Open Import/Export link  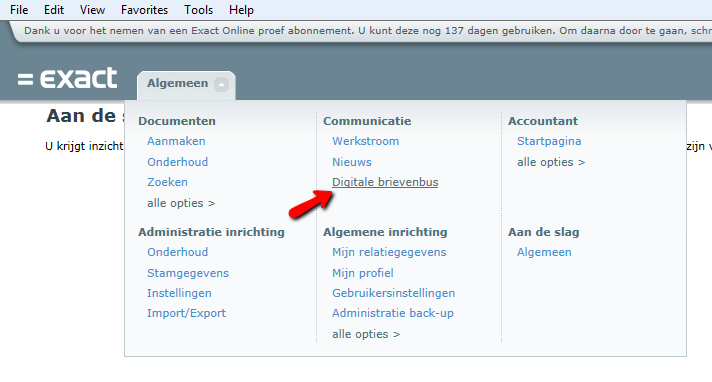click(186, 313)
